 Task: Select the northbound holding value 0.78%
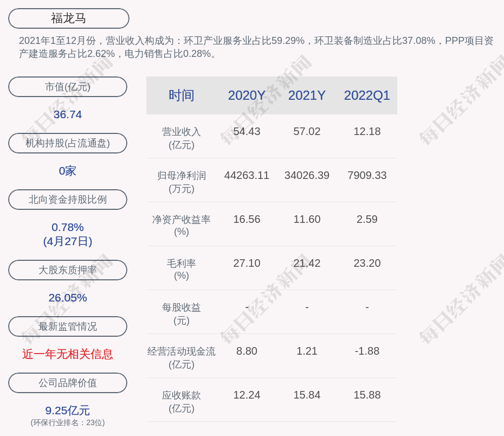68,227
